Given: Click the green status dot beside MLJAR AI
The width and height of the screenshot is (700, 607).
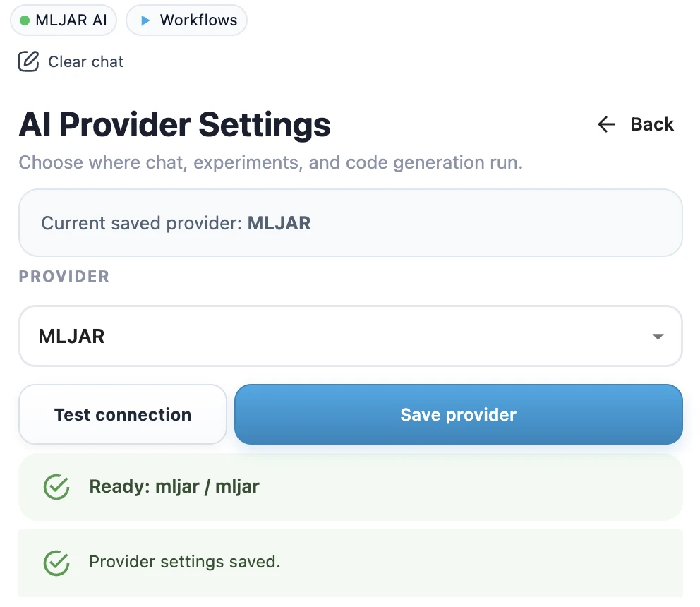Looking at the screenshot, I should pyautogui.click(x=24, y=20).
